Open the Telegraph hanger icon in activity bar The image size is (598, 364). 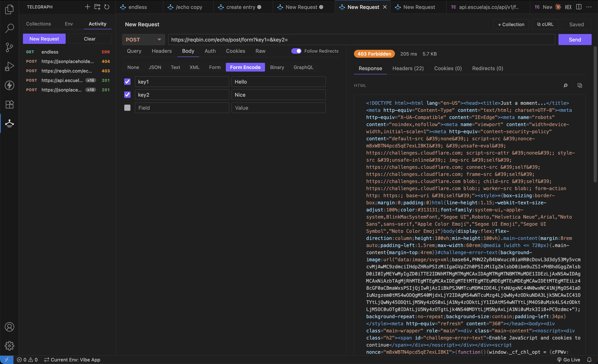pos(9,123)
